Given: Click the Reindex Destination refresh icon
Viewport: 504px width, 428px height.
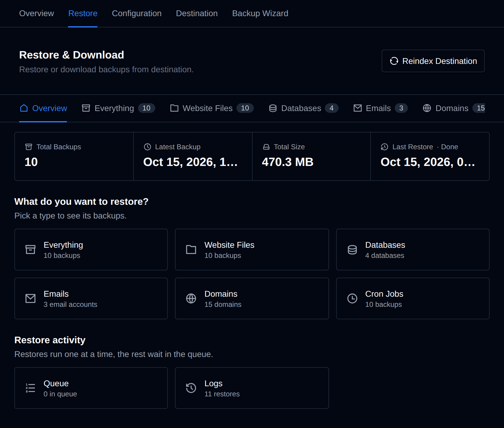Looking at the screenshot, I should click(394, 61).
